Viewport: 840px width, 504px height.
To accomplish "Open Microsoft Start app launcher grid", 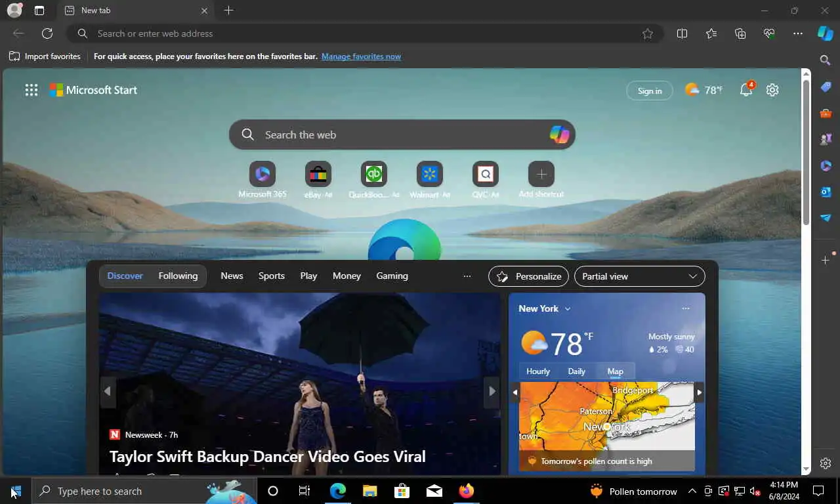I will tap(31, 91).
